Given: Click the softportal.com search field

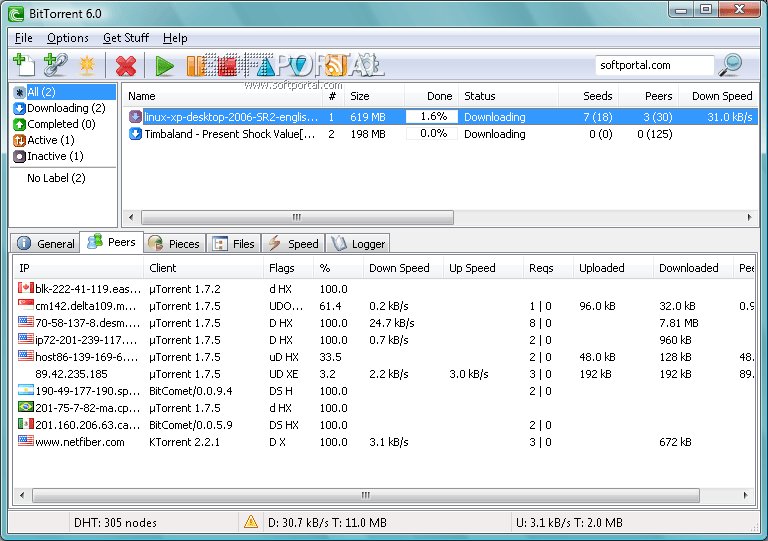Looking at the screenshot, I should 654,65.
